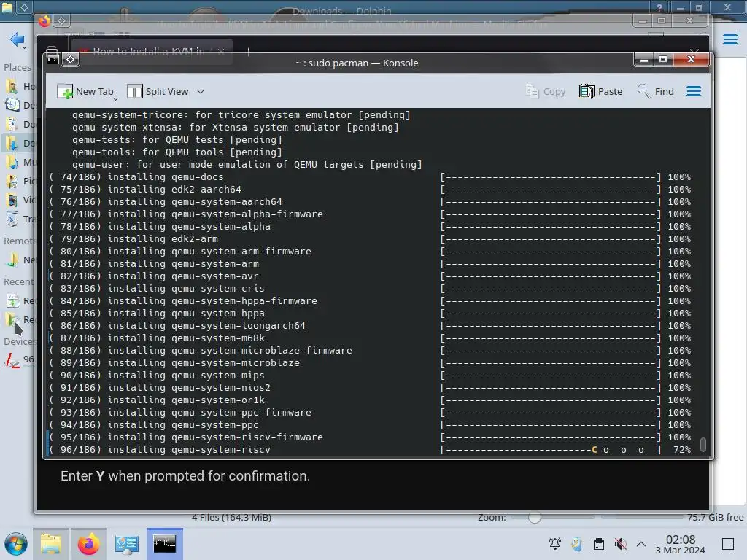Select the Home place in Dolphin sidebar
The height and width of the screenshot is (560, 747).
19,86
